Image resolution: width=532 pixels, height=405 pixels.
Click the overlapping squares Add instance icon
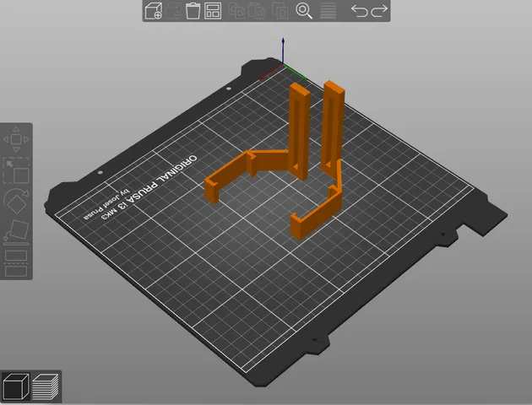point(280,11)
